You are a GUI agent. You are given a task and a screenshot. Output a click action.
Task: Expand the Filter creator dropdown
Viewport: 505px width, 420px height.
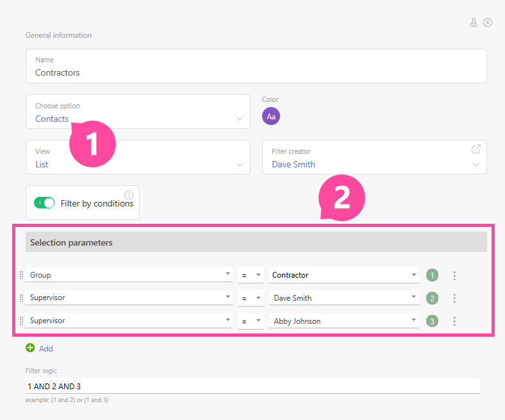click(476, 165)
